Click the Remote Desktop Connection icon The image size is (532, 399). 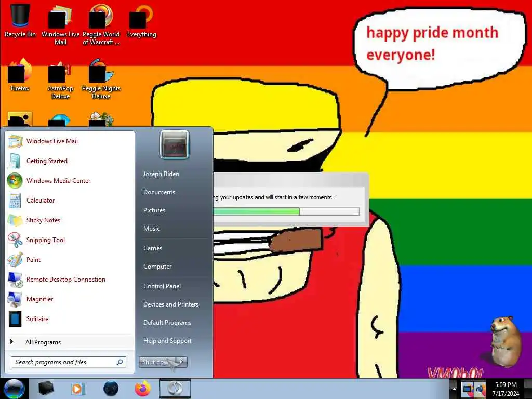click(15, 280)
